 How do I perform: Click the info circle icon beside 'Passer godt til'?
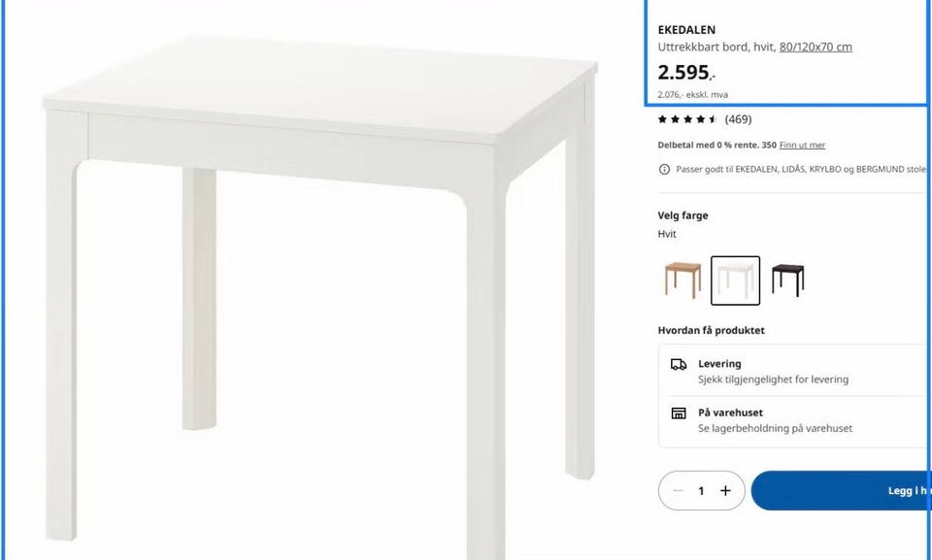tap(664, 170)
